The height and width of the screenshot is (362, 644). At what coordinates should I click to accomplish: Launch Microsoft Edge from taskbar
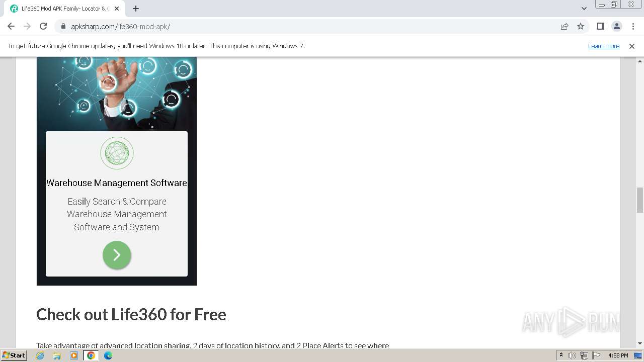[x=108, y=355]
